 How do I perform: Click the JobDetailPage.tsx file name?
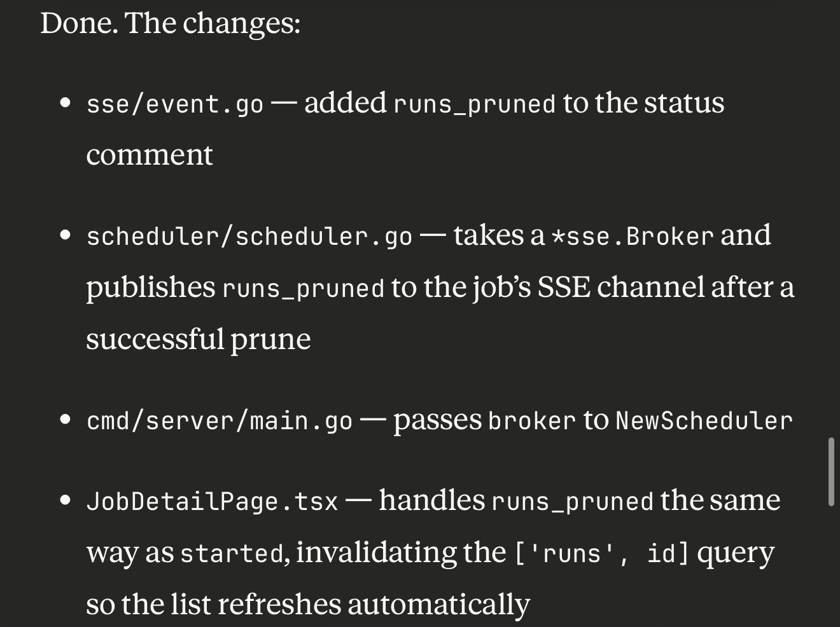212,502
